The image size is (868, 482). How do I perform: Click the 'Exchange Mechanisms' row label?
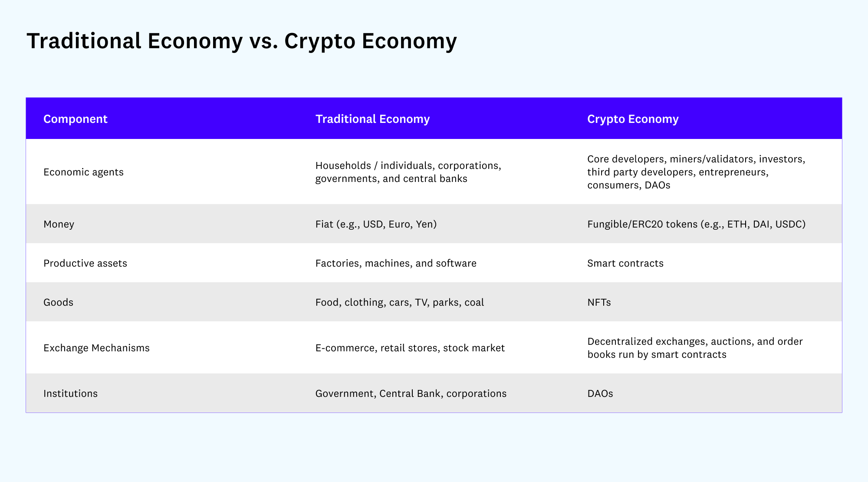click(96, 348)
